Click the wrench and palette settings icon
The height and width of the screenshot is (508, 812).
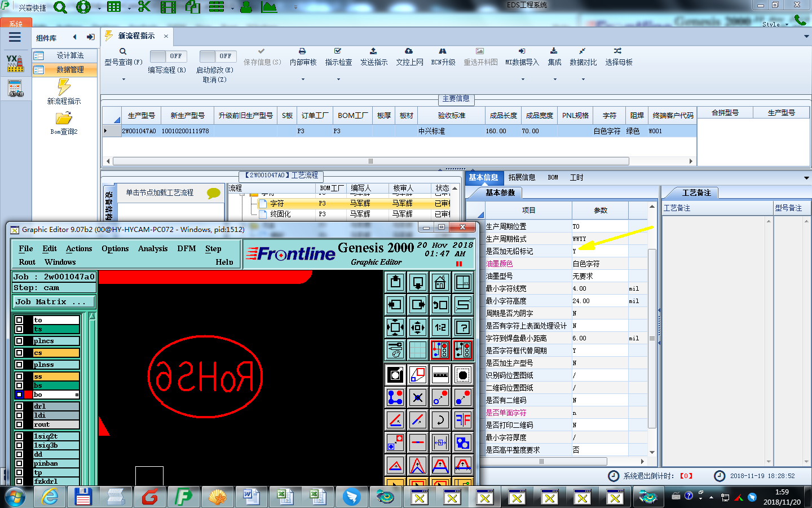click(x=395, y=350)
